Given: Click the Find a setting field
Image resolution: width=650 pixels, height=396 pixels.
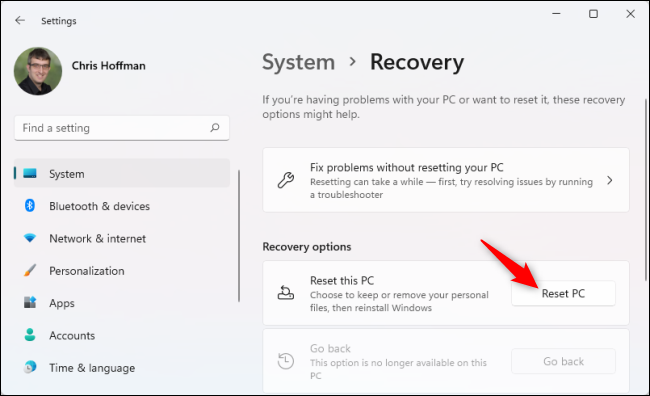Looking at the screenshot, I should 122,128.
